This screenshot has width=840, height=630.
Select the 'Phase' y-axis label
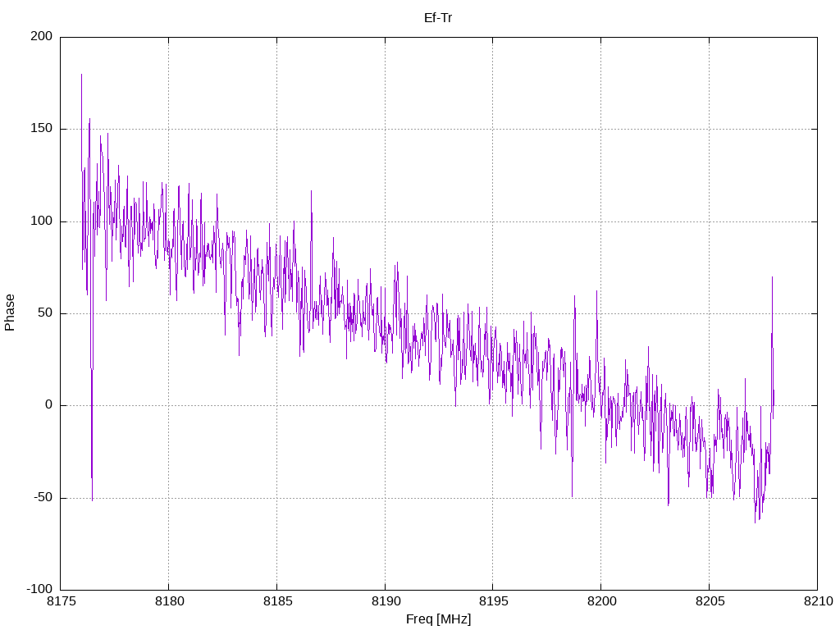[10, 313]
